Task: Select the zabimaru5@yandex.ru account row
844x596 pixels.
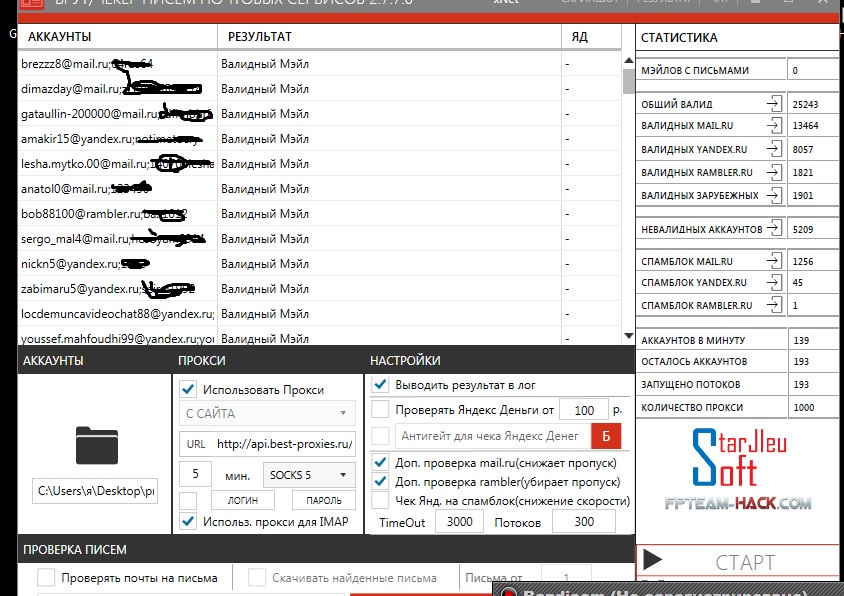Action: point(319,289)
